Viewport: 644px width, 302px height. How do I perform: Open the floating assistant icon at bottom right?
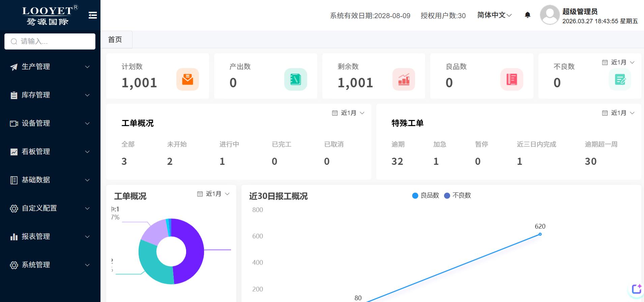coord(636,289)
